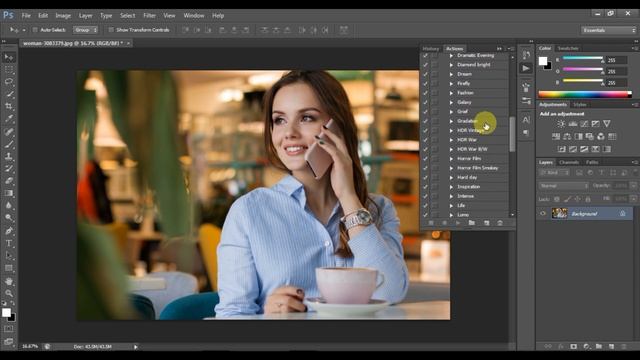Screen dimensions: 640x360
Task: Click the Curves adjustment icon
Action: [x=584, y=124]
